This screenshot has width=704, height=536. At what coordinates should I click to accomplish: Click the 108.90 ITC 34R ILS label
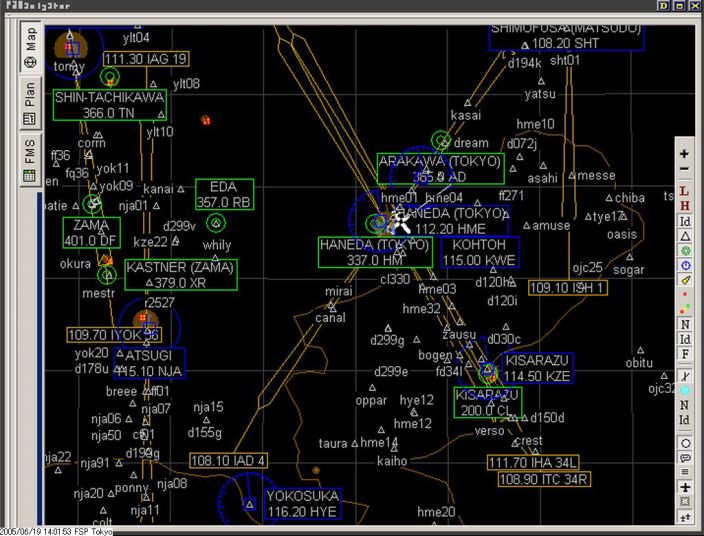[x=544, y=479]
